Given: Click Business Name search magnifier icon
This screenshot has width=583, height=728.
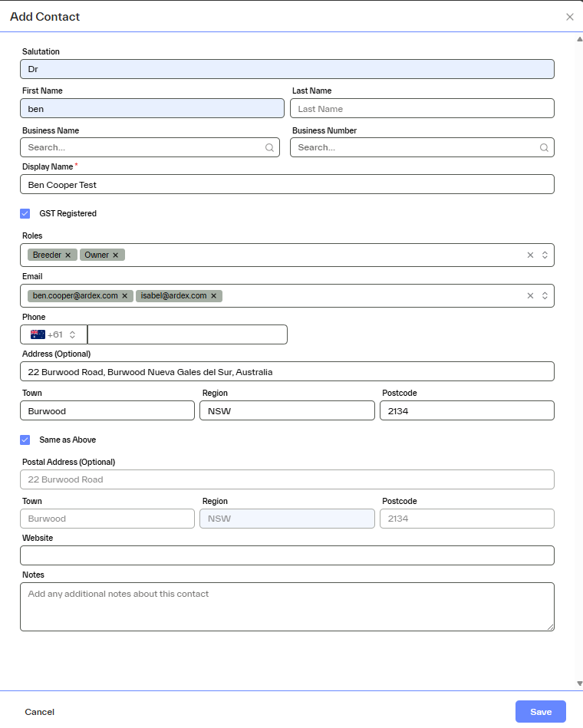Looking at the screenshot, I should coord(269,148).
